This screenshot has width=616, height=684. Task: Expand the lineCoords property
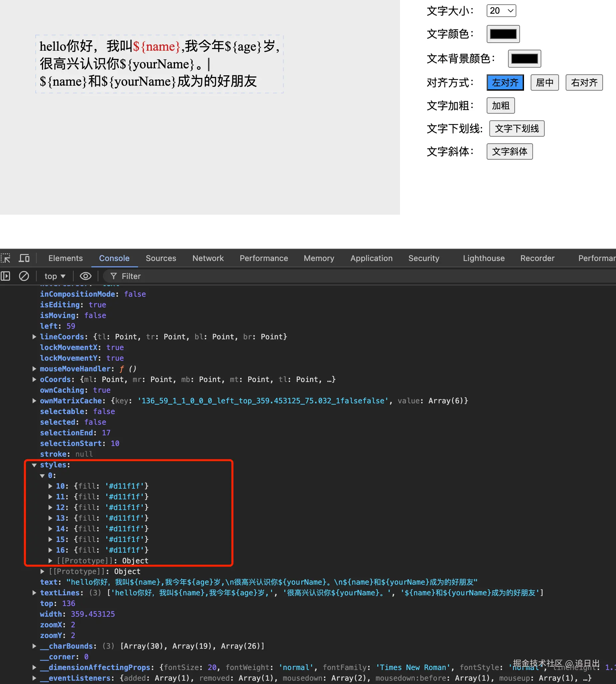(34, 337)
